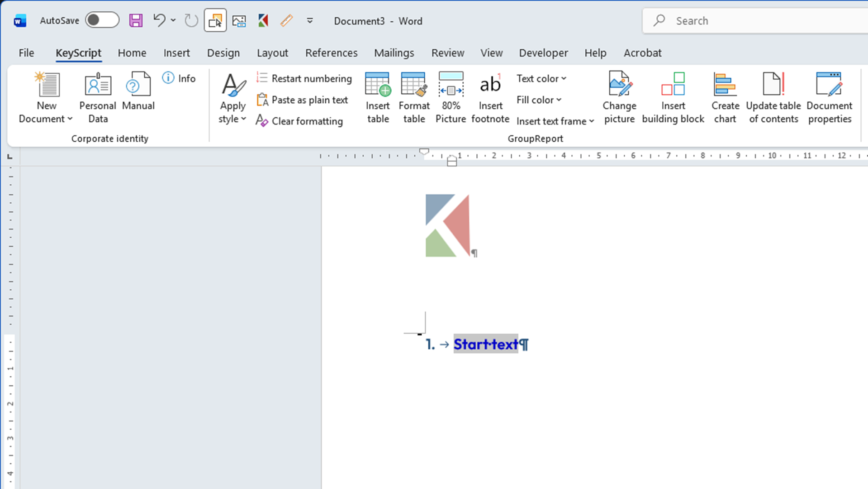Image resolution: width=868 pixels, height=489 pixels.
Task: Click the Insert footnote icon
Action: (x=490, y=98)
